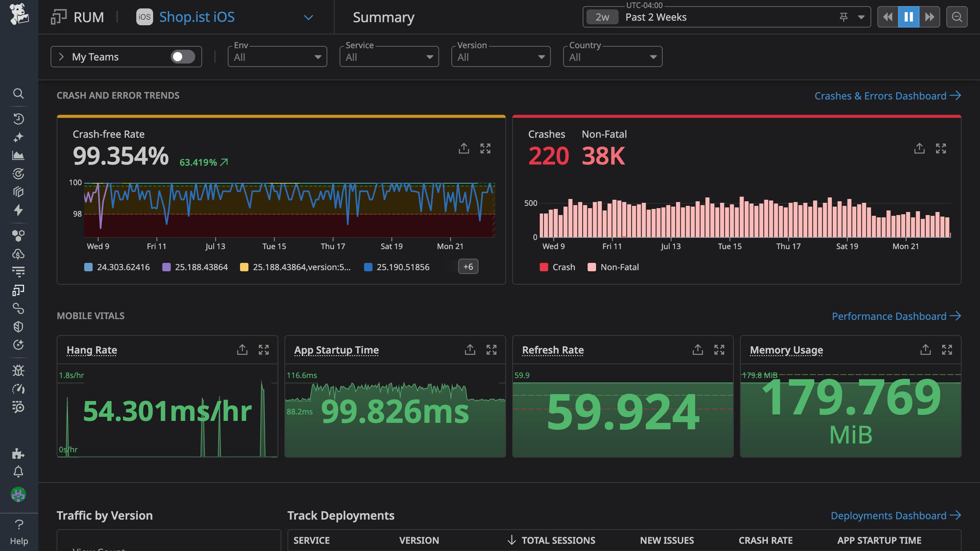Open the Security section shield icon
This screenshot has width=980, height=551.
click(x=18, y=326)
